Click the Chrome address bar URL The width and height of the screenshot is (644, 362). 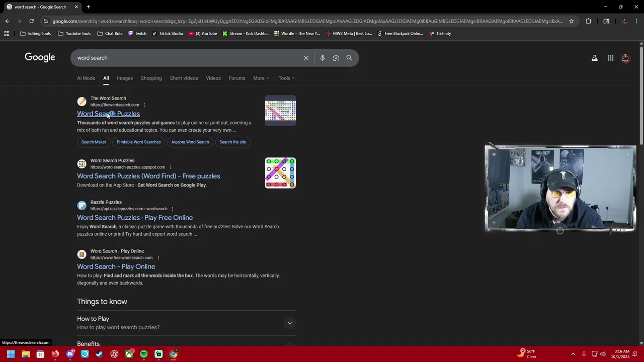pos(307,21)
